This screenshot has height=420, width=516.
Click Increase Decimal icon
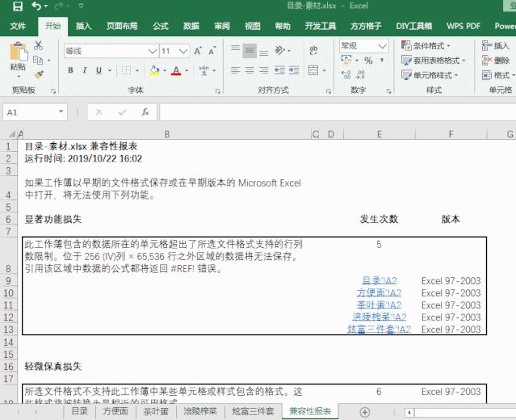(x=346, y=75)
